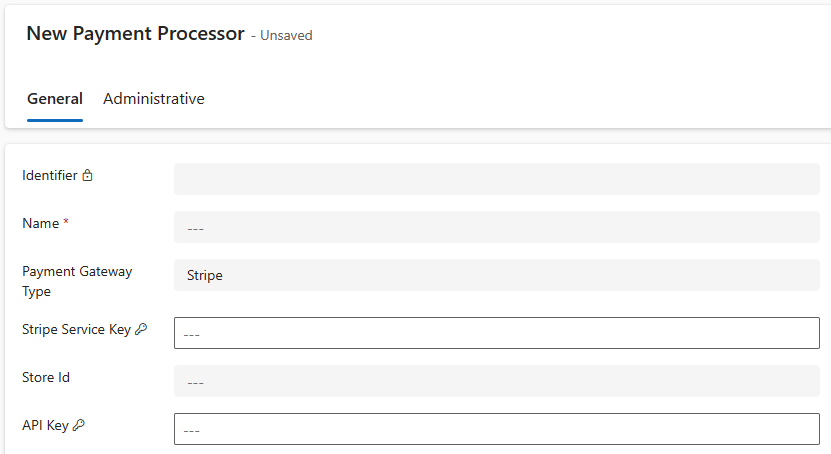
Task: Open the Payment Gateway Type field showing Stripe
Action: [x=496, y=275]
